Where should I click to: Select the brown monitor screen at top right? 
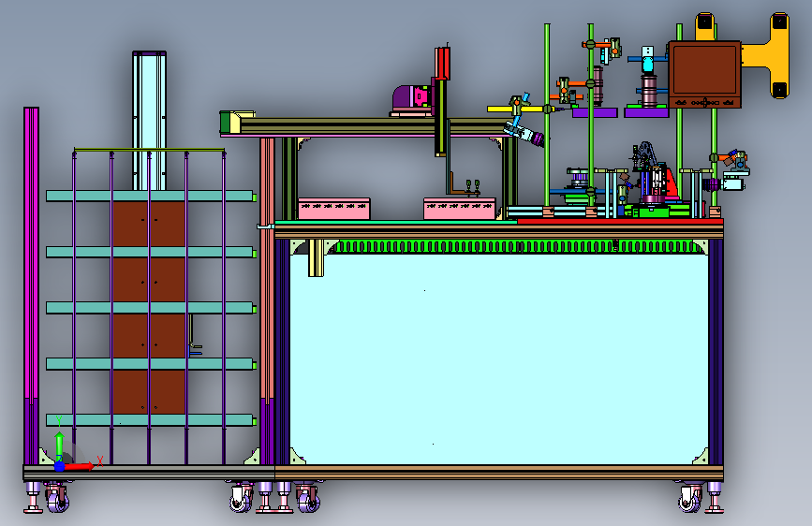pyautogui.click(x=704, y=75)
